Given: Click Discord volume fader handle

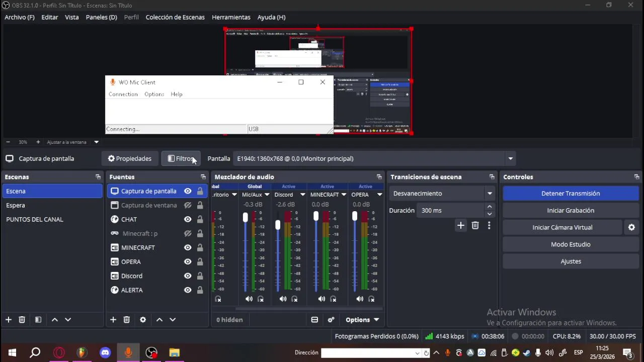Looking at the screenshot, I should point(278,225).
